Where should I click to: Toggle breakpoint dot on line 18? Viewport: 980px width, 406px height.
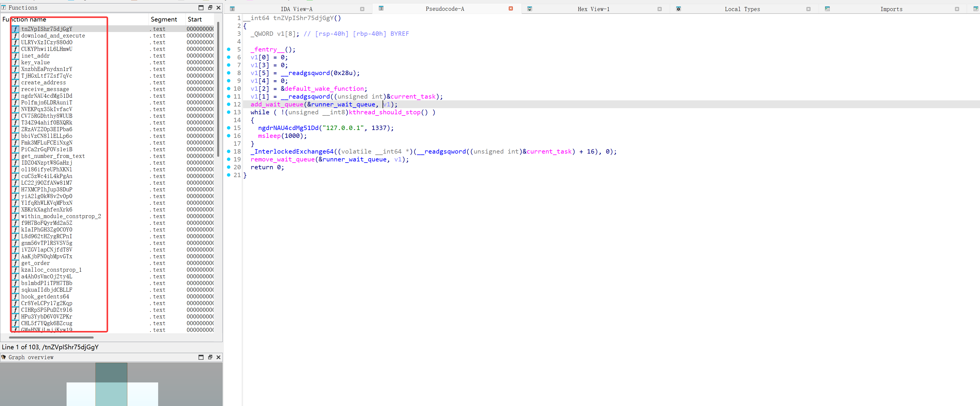pyautogui.click(x=229, y=152)
